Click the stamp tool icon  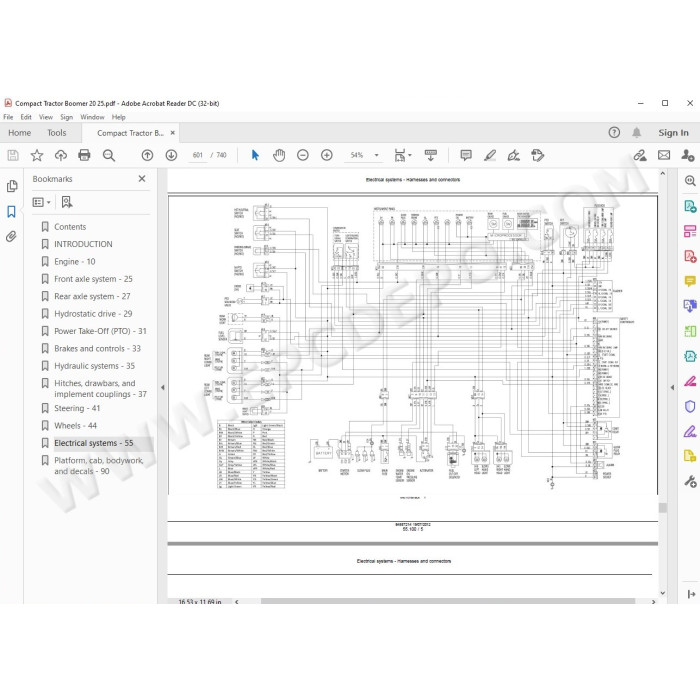click(x=538, y=155)
